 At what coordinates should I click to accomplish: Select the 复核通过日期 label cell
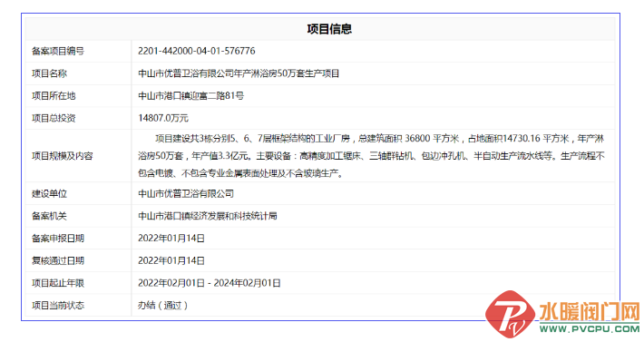78,260
